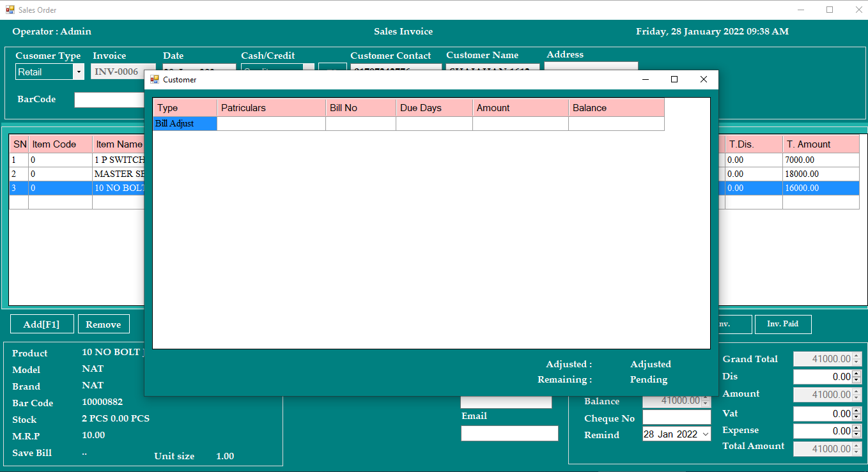Click the Amount column header in Customer dialog
Image resolution: width=868 pixels, height=472 pixels.
click(520, 107)
